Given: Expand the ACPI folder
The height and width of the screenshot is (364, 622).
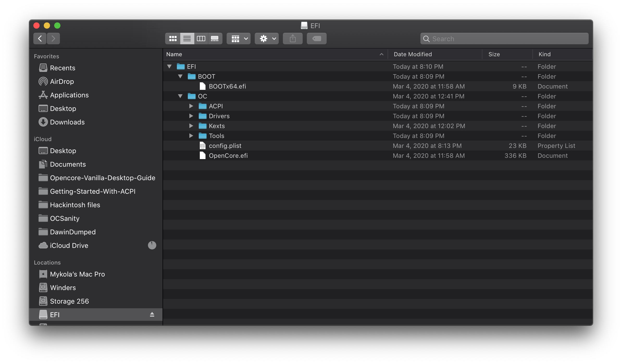Looking at the screenshot, I should point(189,106).
